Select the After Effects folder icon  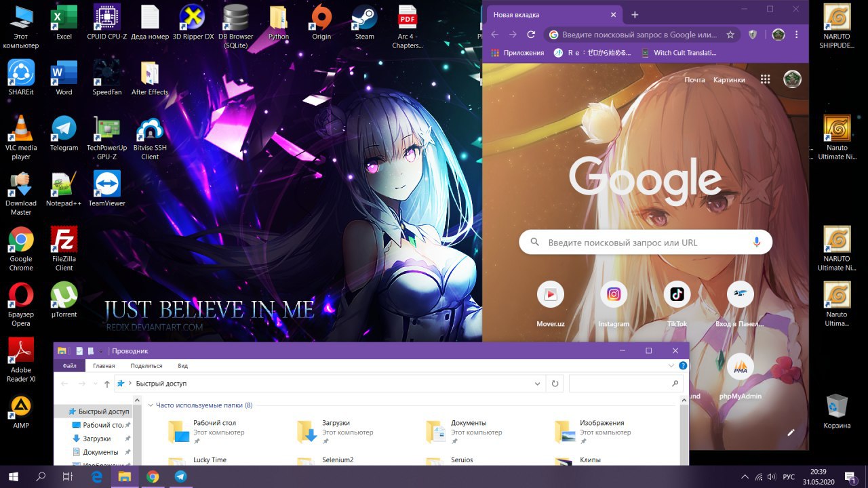[150, 78]
